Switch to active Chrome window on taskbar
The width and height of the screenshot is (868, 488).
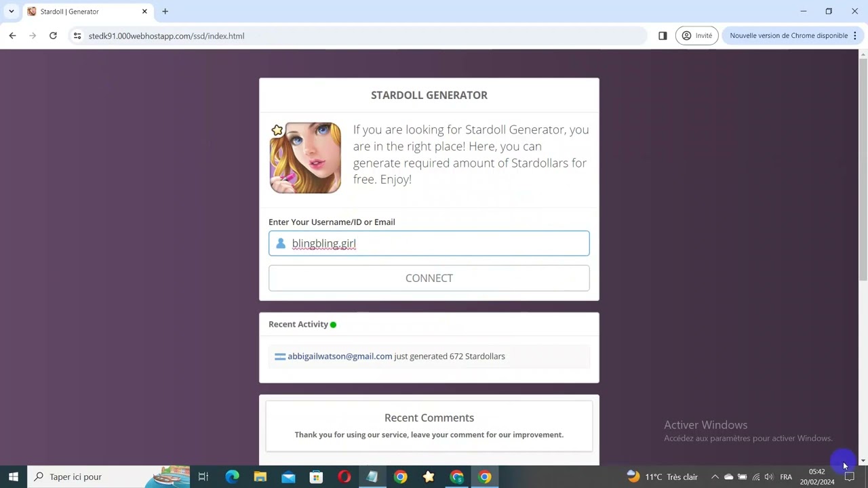tap(484, 477)
